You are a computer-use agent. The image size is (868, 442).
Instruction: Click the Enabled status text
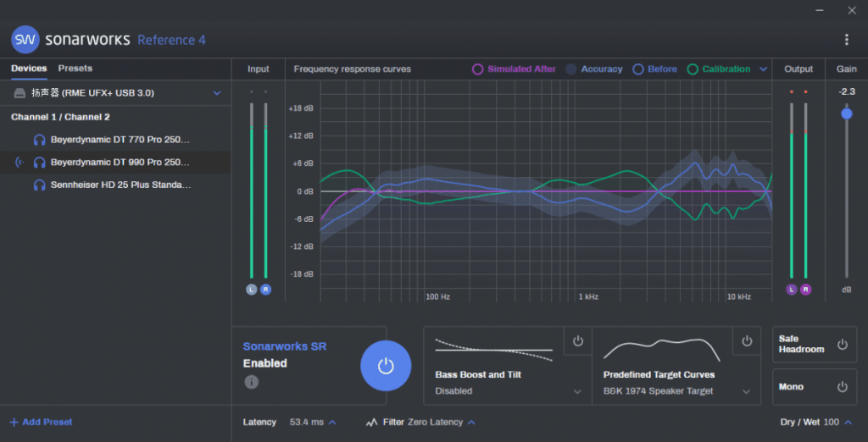265,363
